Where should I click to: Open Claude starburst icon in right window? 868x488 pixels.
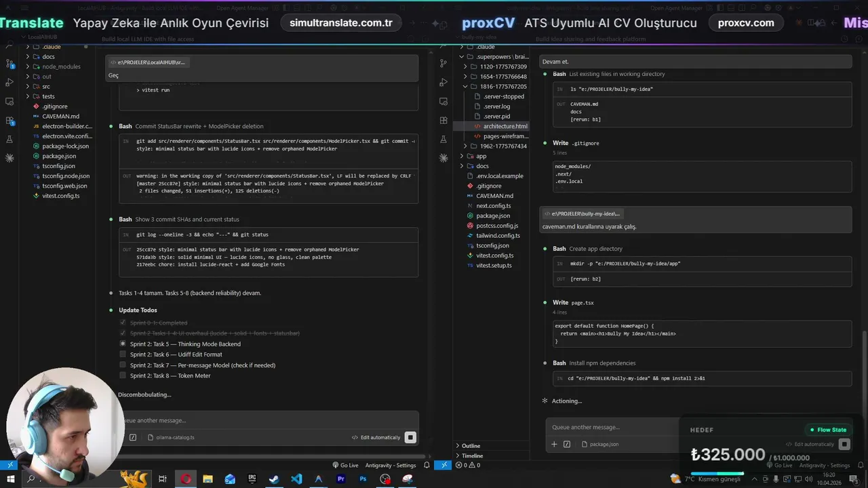(x=443, y=158)
